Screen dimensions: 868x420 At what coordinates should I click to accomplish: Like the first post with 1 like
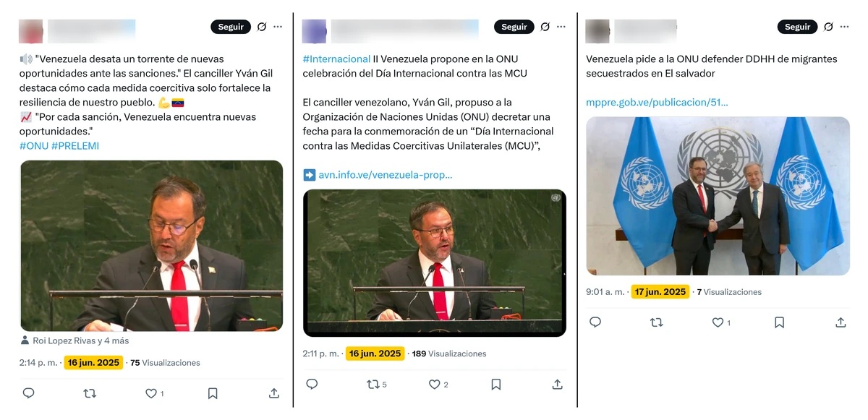tap(154, 393)
